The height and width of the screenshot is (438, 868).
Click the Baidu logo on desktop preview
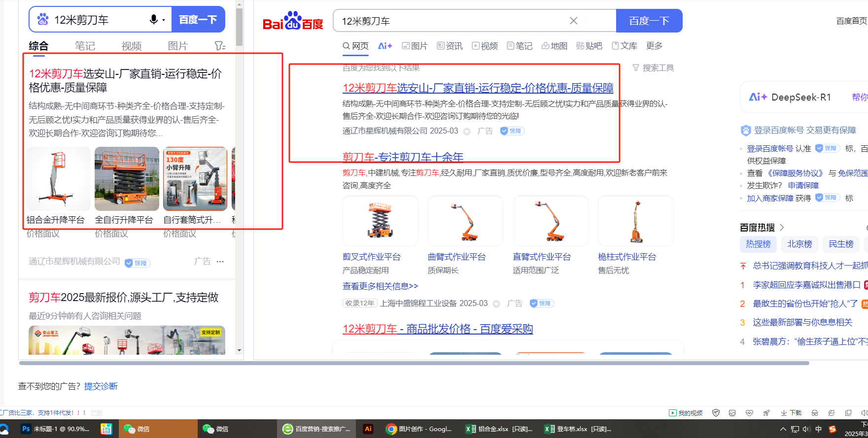pyautogui.click(x=293, y=21)
